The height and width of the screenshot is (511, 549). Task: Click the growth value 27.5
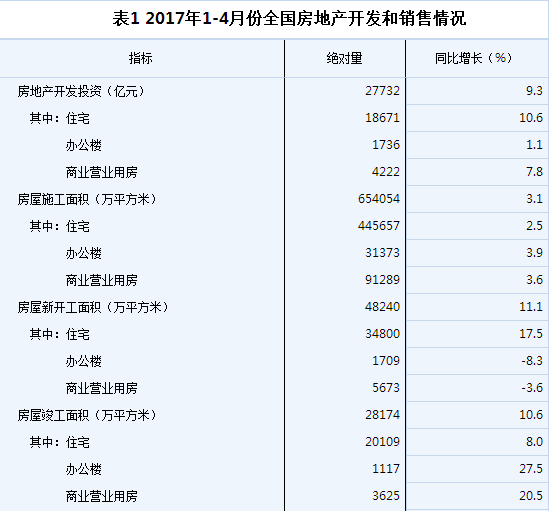point(531,469)
